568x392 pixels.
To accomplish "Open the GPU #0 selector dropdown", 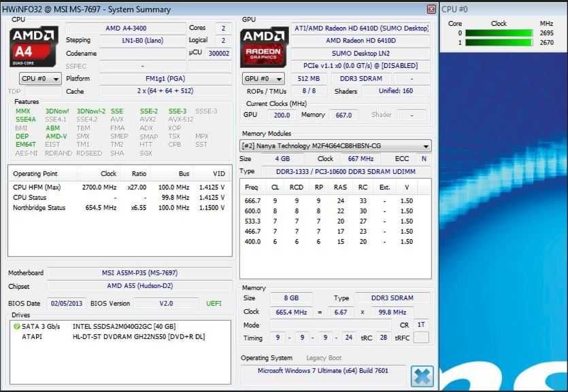I will 263,79.
